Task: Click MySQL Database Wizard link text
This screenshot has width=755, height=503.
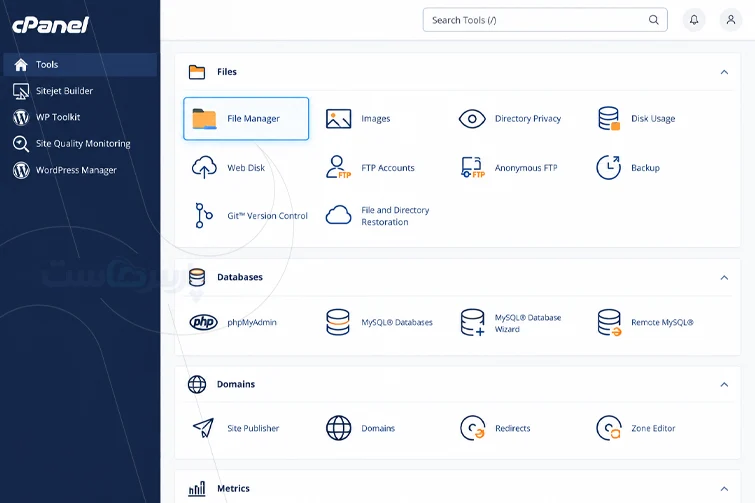Action: coord(528,323)
